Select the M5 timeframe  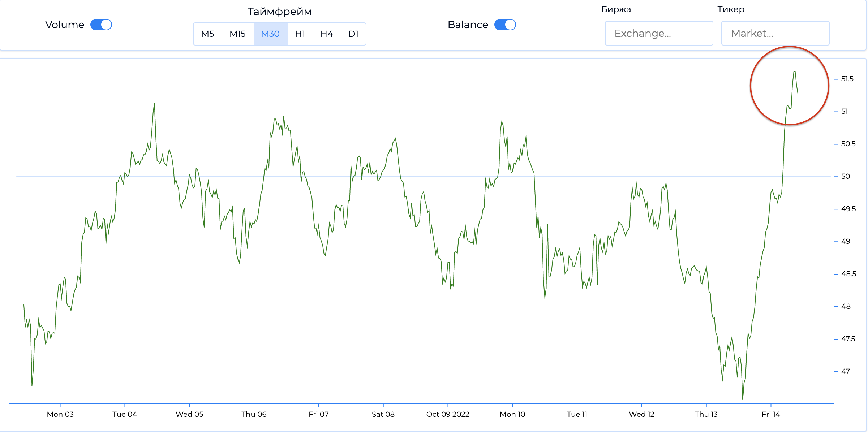click(x=207, y=34)
